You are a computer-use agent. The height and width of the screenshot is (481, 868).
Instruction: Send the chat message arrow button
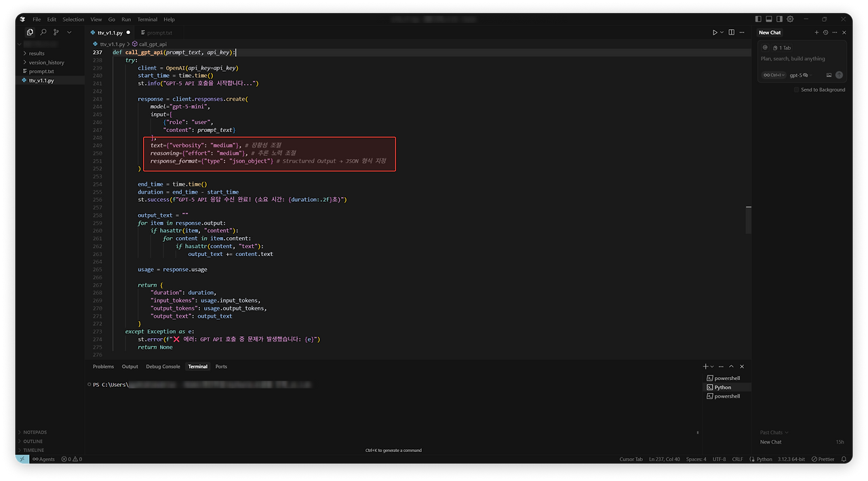[x=839, y=75]
